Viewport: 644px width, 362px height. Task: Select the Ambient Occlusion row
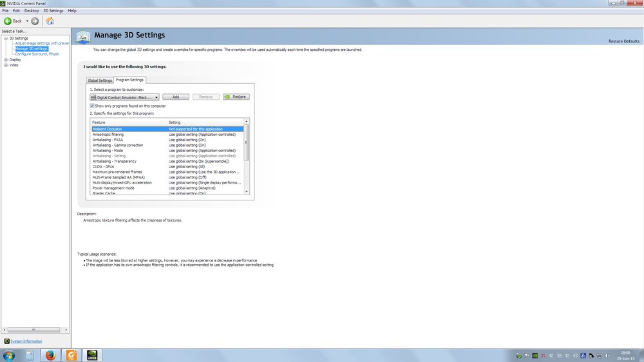167,129
